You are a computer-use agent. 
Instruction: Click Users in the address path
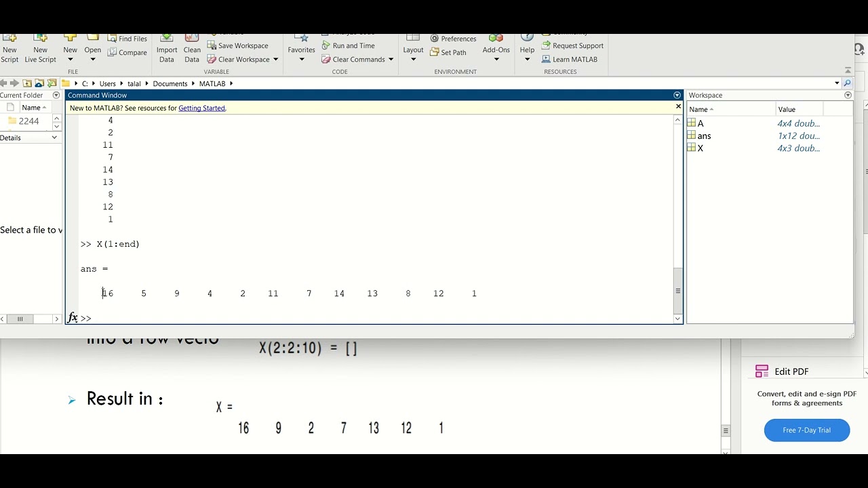pyautogui.click(x=108, y=83)
